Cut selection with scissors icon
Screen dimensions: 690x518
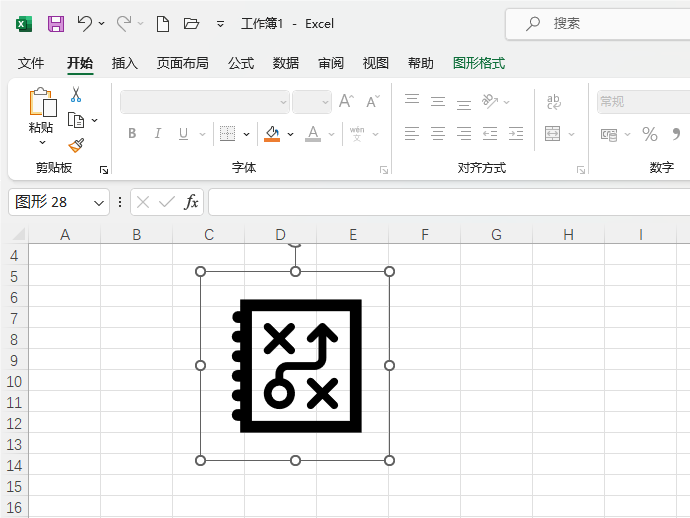(x=76, y=94)
